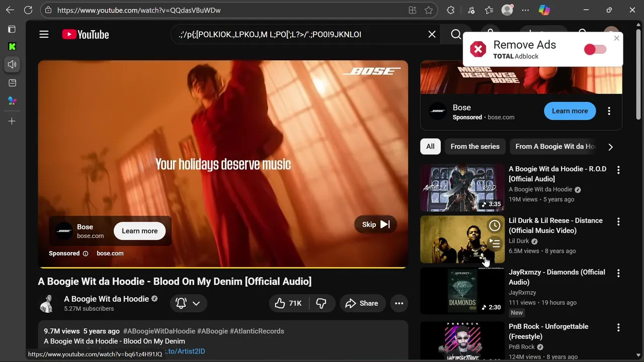Viewport: 644px width, 362px height.
Task: Open options for R.O.D video
Action: point(618,170)
